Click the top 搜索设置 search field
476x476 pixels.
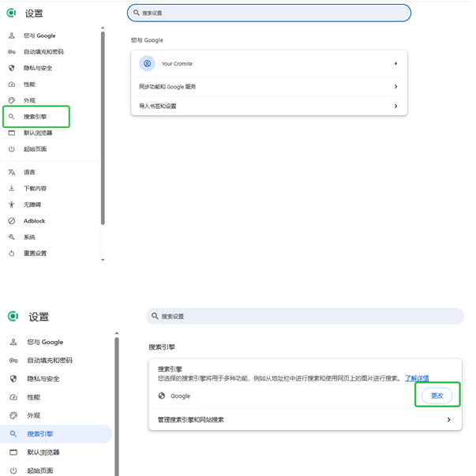point(268,13)
